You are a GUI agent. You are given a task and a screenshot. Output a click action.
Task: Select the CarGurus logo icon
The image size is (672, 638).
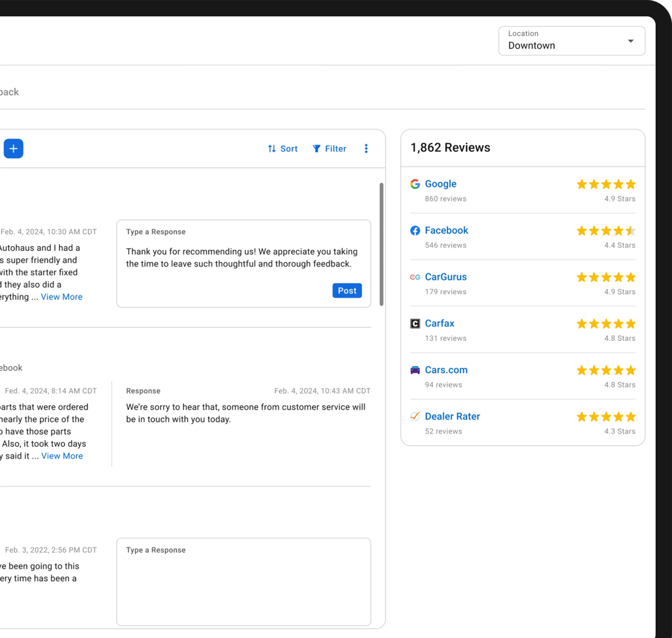pos(415,277)
